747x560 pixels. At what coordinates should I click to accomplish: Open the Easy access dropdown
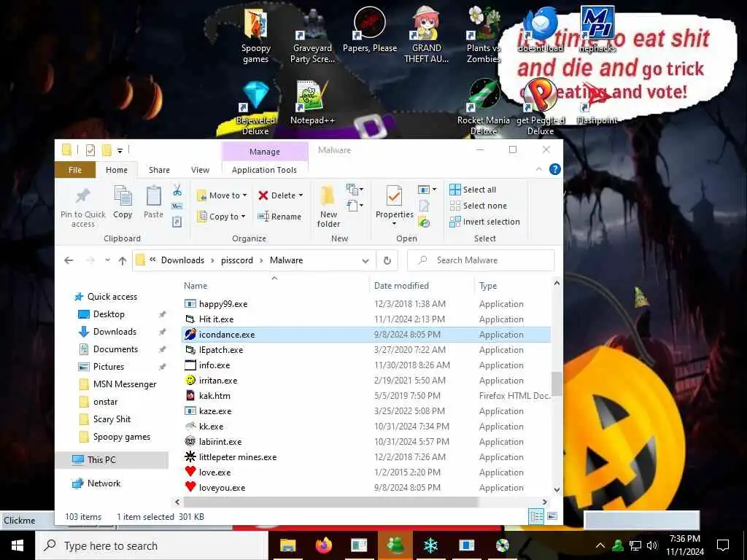tap(355, 206)
